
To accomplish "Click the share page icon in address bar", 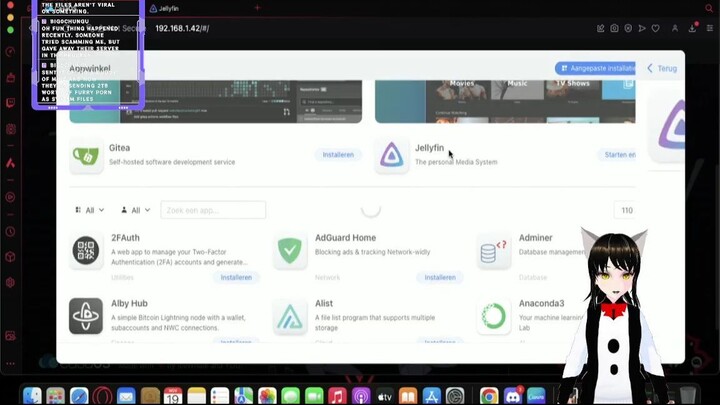I will (x=601, y=28).
